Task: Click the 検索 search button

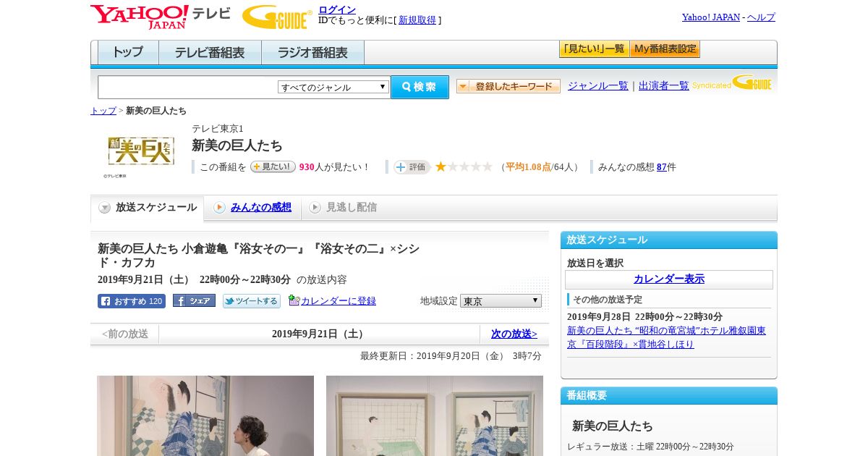Action: pos(420,87)
